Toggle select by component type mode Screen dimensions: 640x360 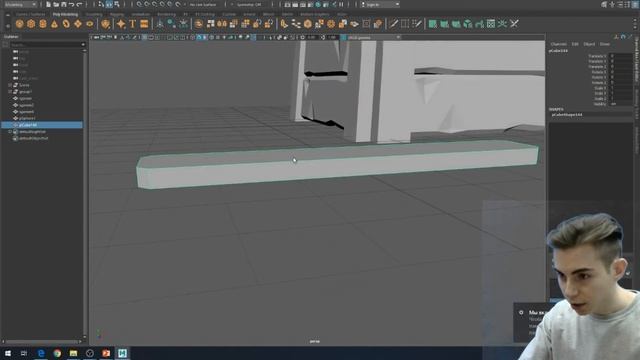tap(117, 4)
